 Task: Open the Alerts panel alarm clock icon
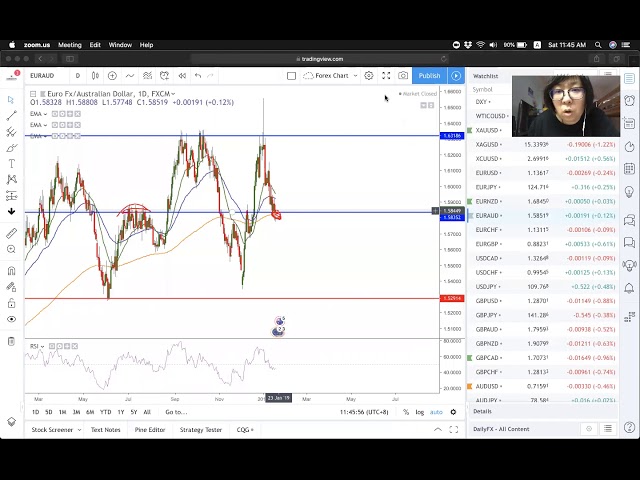tap(629, 100)
